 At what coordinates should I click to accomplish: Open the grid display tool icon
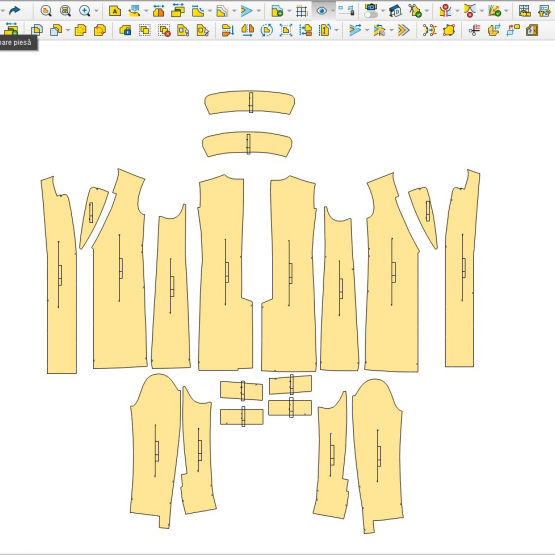302,11
